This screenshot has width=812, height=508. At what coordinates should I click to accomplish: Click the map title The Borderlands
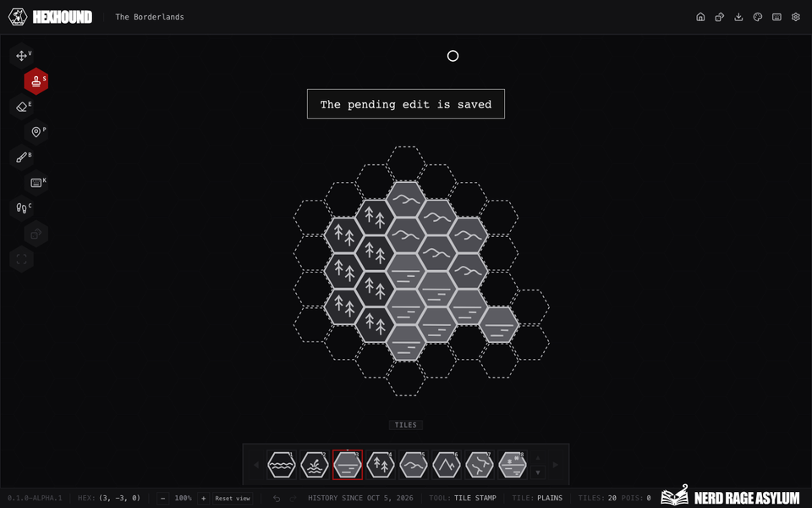(x=150, y=17)
